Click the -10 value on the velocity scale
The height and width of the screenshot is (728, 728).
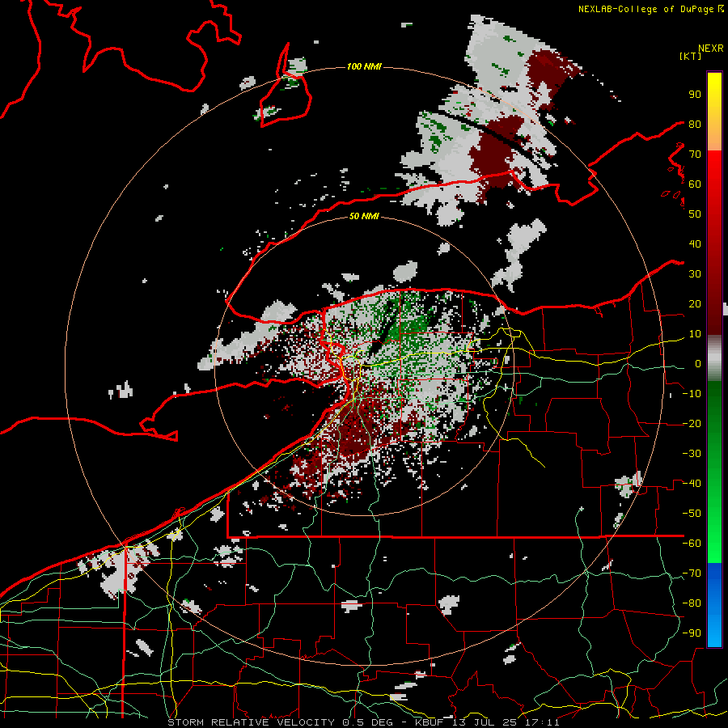[692, 394]
